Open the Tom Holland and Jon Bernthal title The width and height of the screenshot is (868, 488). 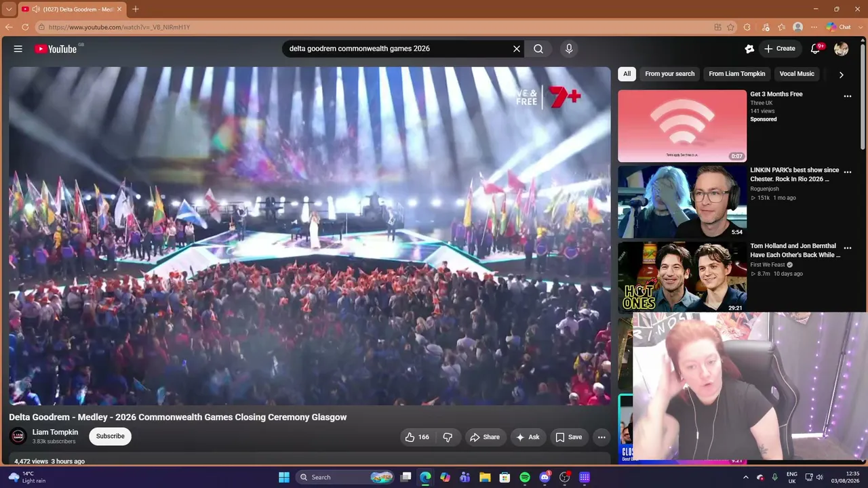[795, 250]
